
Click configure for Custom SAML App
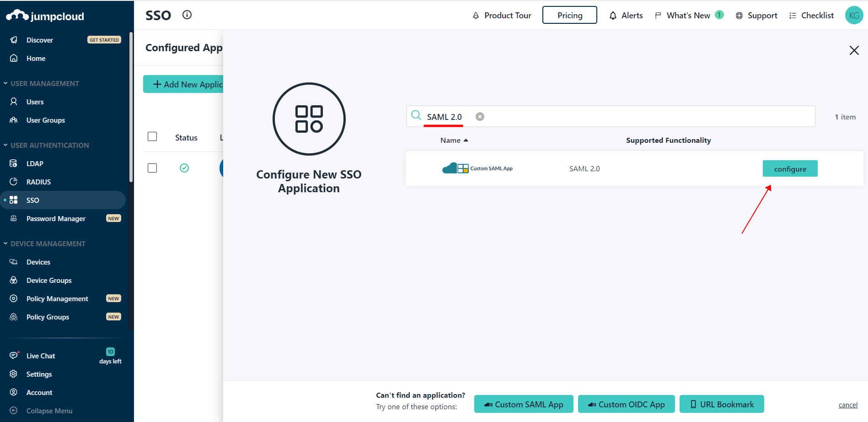(790, 168)
